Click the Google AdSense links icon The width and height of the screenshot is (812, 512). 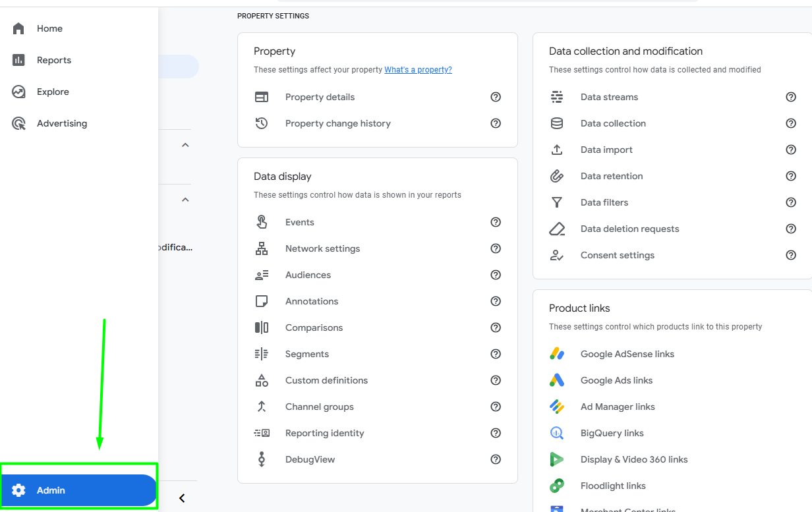[x=557, y=354]
